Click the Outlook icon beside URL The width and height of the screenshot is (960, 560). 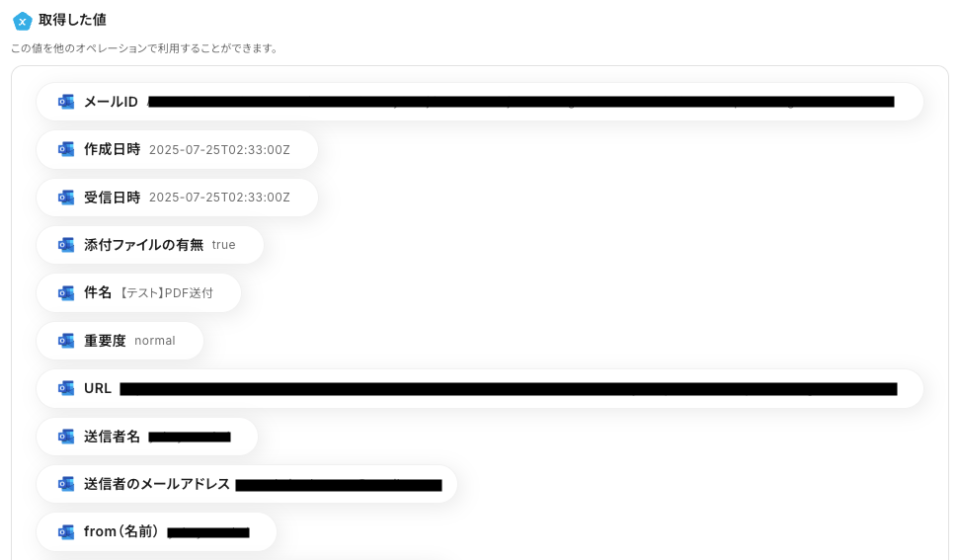pyautogui.click(x=66, y=388)
